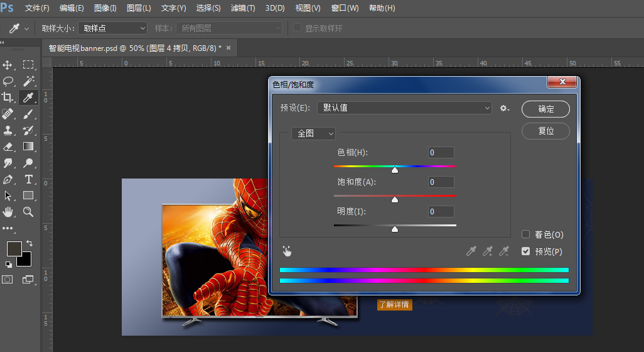Select the Brush tool
The image size is (644, 352).
point(28,114)
